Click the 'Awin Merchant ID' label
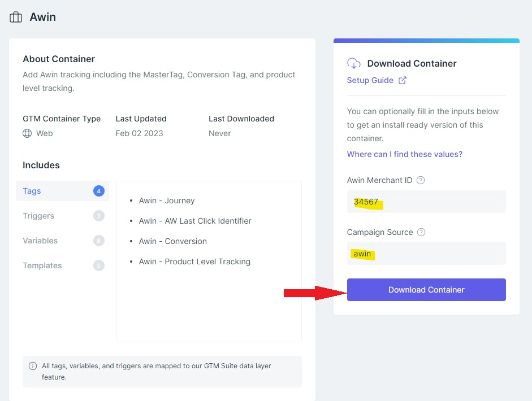 379,180
